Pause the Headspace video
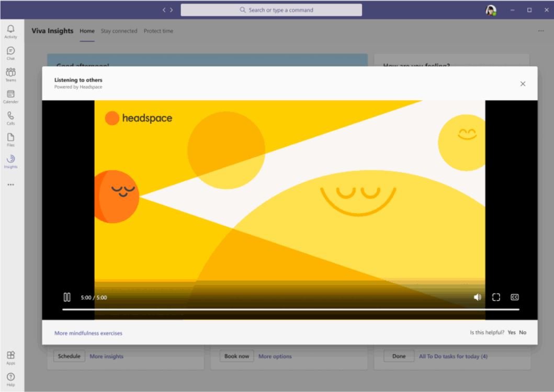 [x=67, y=297]
